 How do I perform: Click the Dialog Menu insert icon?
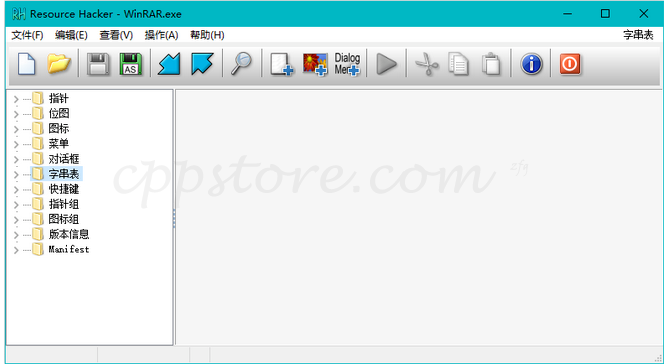point(347,64)
